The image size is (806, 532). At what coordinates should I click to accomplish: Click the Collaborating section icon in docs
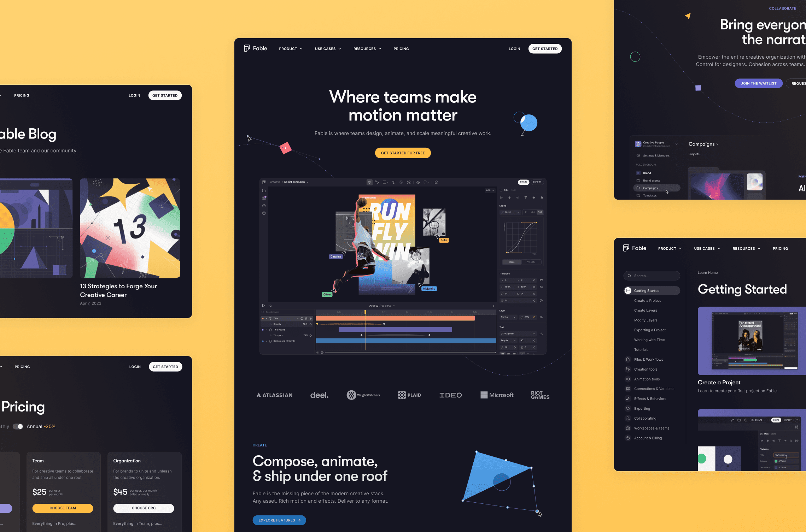tap(628, 418)
